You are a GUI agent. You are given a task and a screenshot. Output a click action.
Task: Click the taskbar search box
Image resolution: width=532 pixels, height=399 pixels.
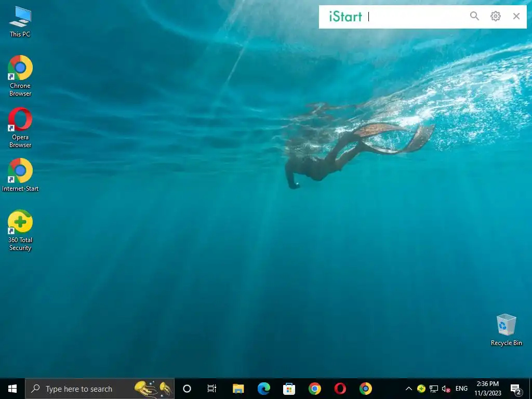click(x=100, y=389)
